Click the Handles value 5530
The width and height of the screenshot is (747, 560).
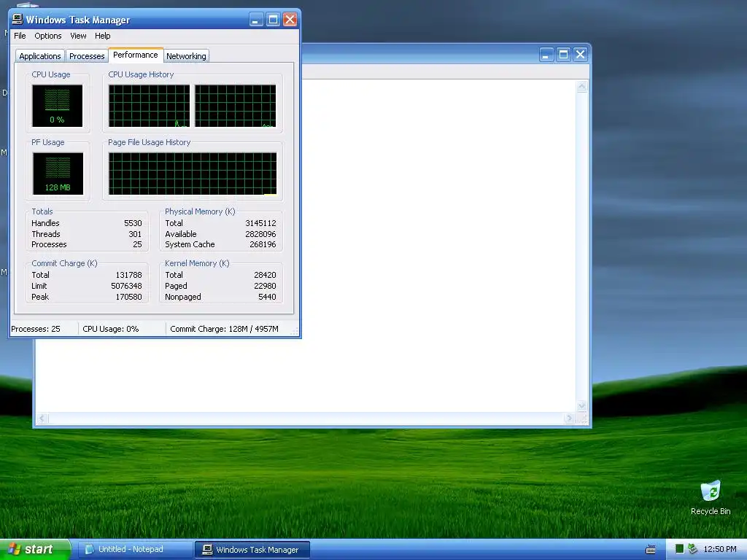tap(133, 223)
